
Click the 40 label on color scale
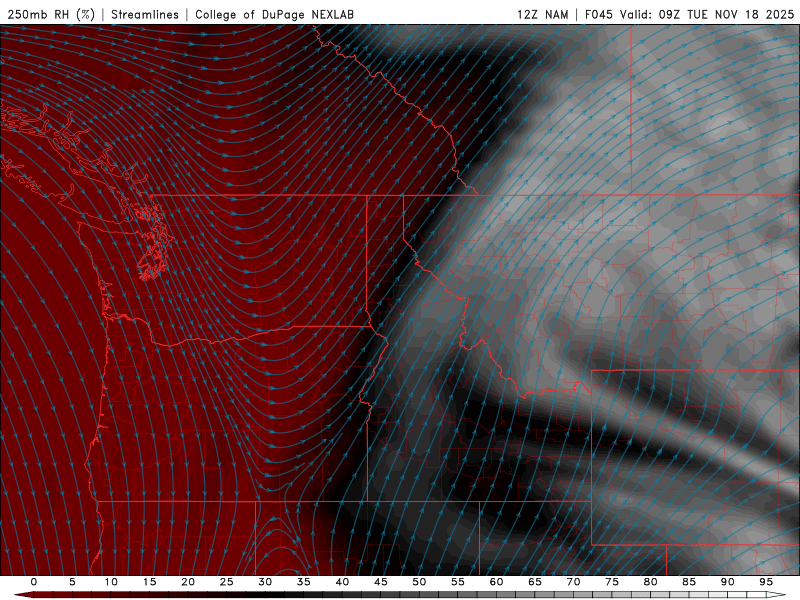point(342,582)
